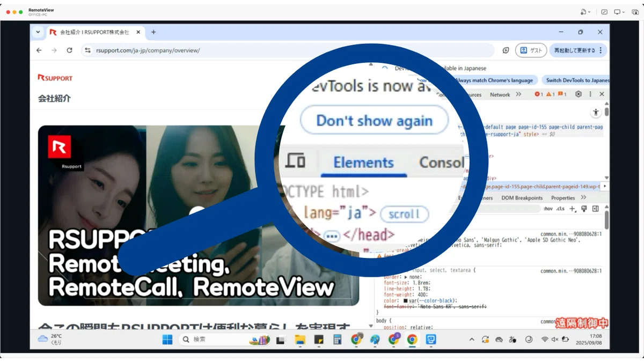Click the RemoteView full screen icon
Image resolution: width=644 pixels, height=362 pixels.
coord(604,11)
